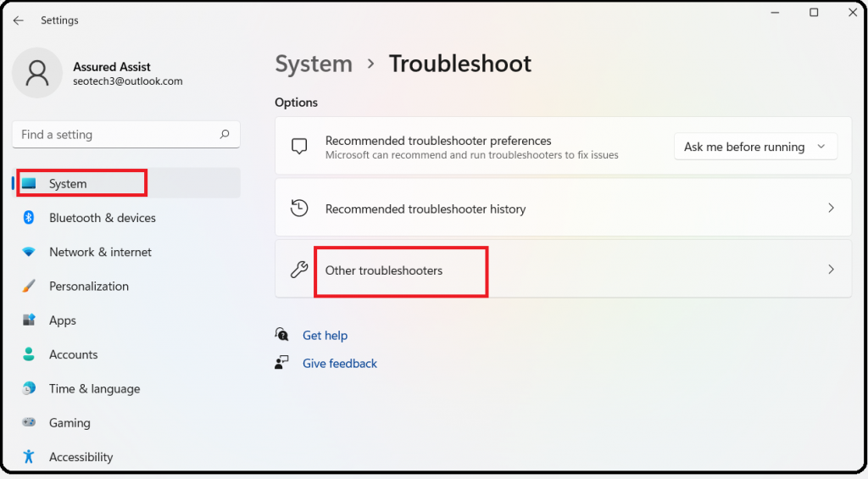868x479 pixels.
Task: Click the Apps icon in sidebar
Action: [x=29, y=320]
